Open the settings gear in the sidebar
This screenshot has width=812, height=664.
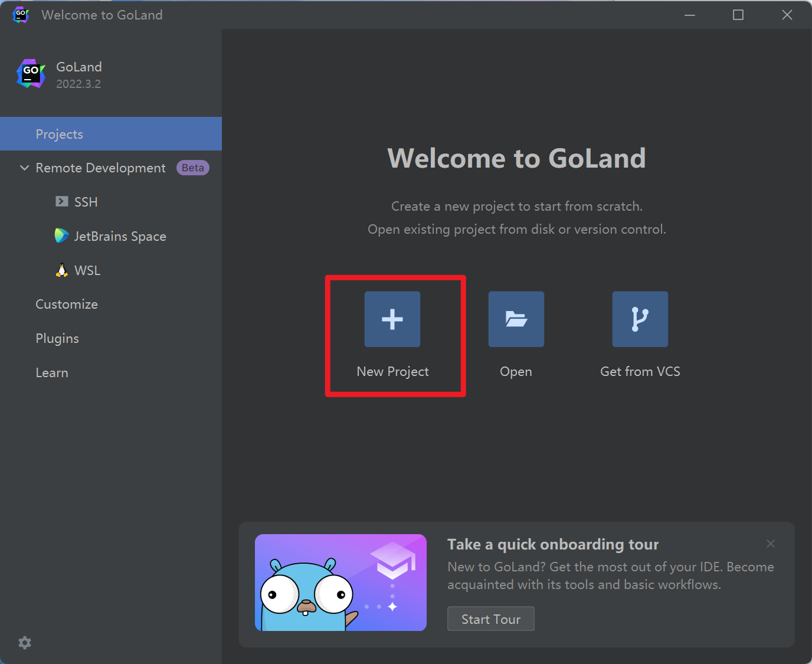25,643
